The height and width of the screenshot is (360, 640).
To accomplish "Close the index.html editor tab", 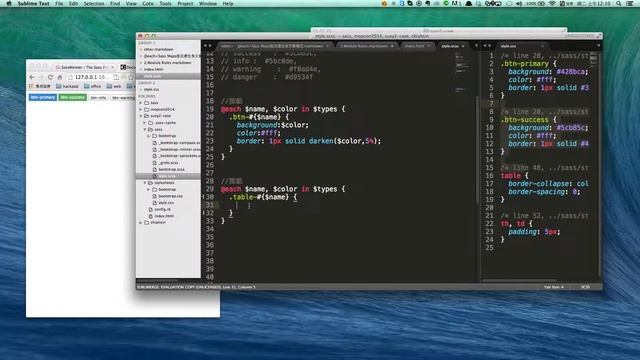I will [x=428, y=46].
